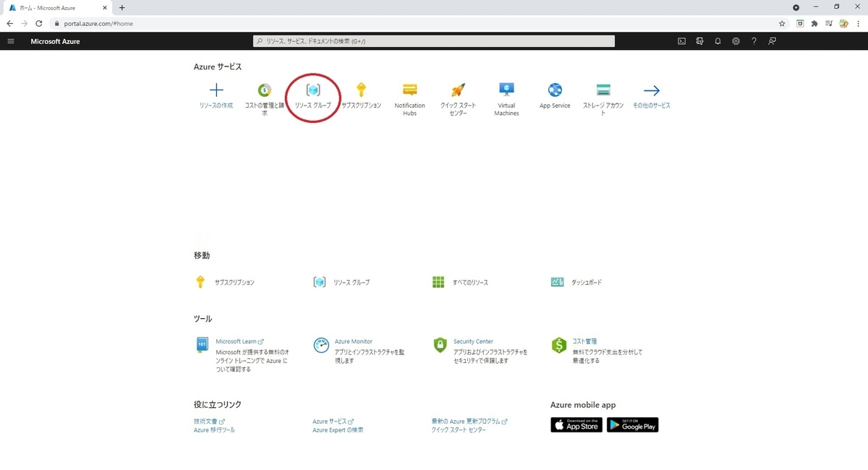Click その他のサービス arrow

652,90
